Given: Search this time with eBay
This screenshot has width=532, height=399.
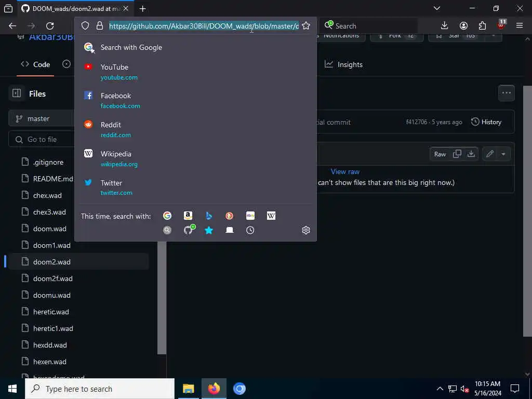Looking at the screenshot, I should click(x=250, y=216).
